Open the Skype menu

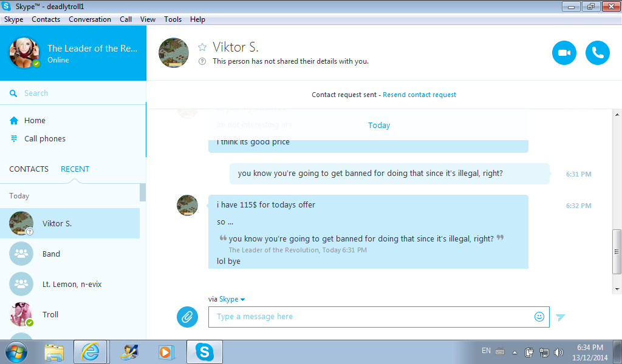point(13,19)
